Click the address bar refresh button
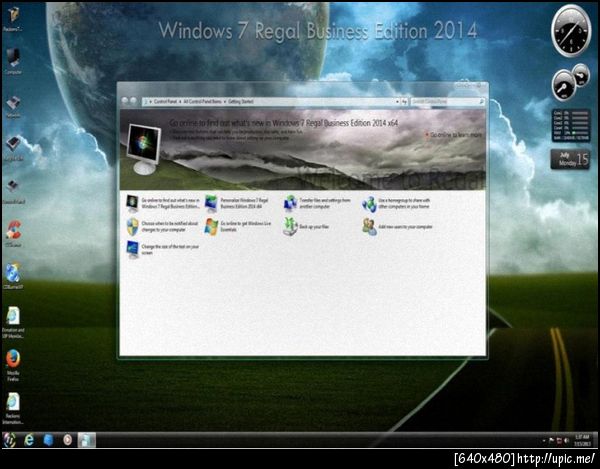Image resolution: width=600 pixels, height=469 pixels. click(404, 102)
